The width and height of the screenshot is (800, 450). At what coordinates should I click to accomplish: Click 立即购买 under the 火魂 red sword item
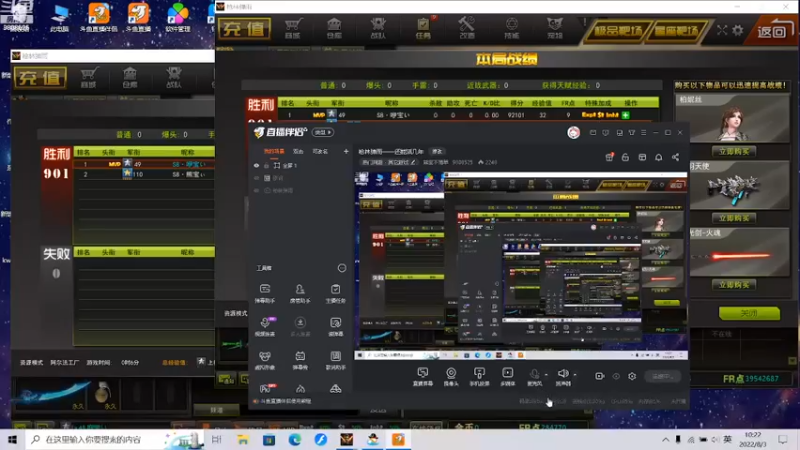[734, 285]
